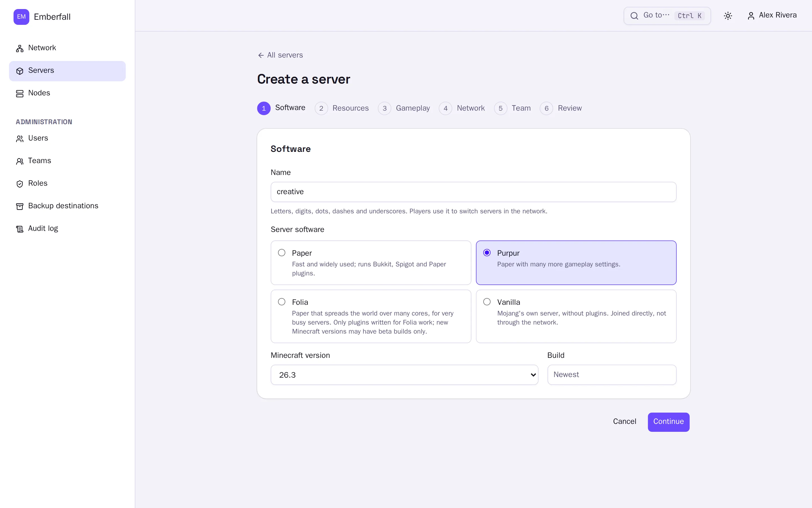
Task: Click the Users icon in sidebar
Action: click(x=20, y=139)
